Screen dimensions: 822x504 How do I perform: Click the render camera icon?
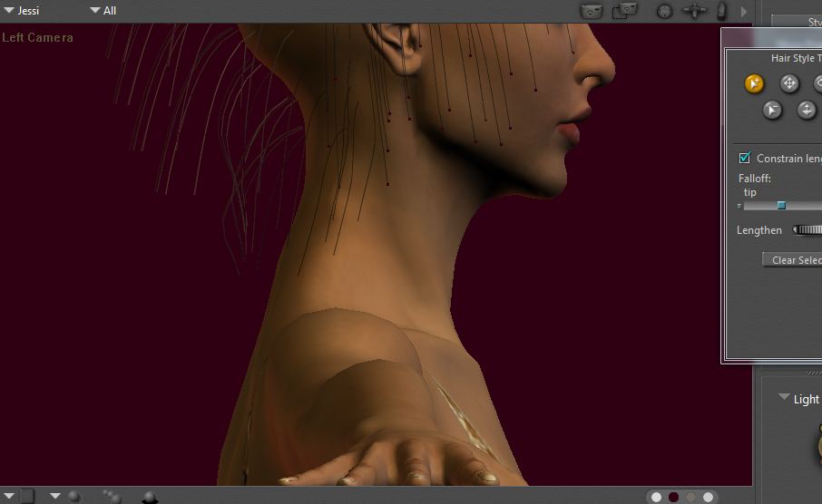coord(592,11)
